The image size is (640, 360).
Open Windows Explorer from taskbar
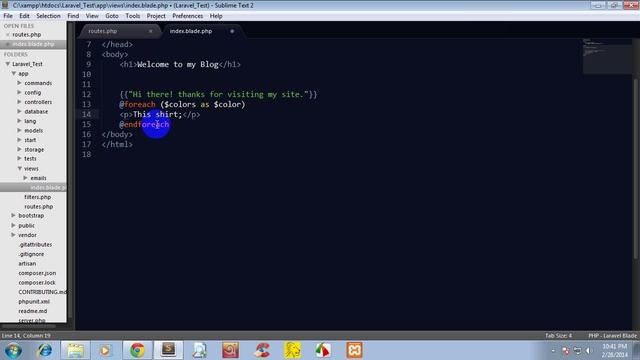click(76, 350)
